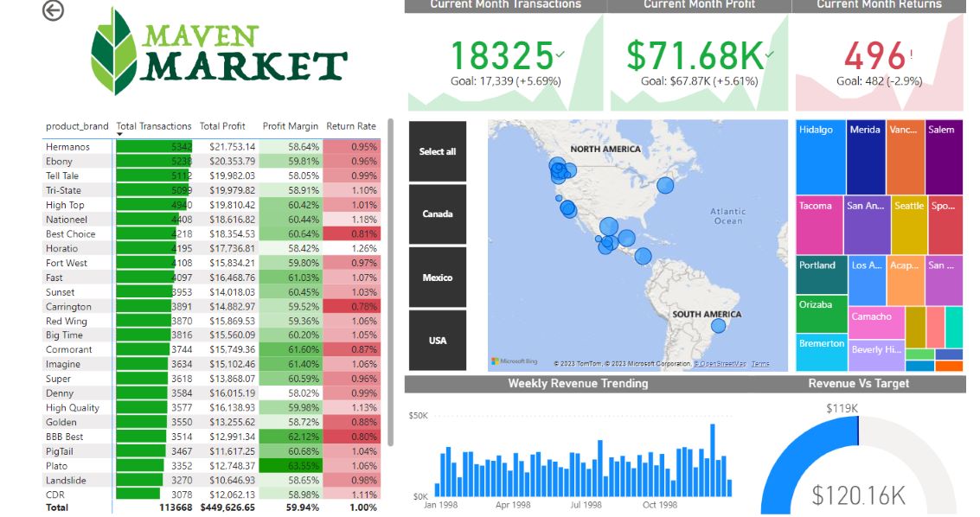Select the pink Tacoma treemap tile

pos(818,226)
